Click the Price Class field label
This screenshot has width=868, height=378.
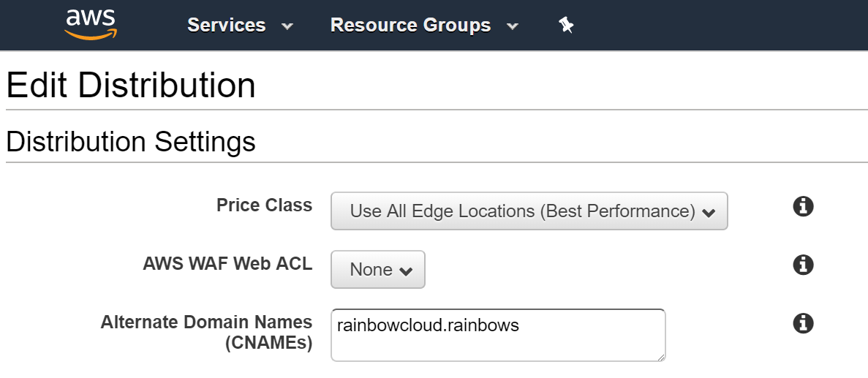point(264,205)
